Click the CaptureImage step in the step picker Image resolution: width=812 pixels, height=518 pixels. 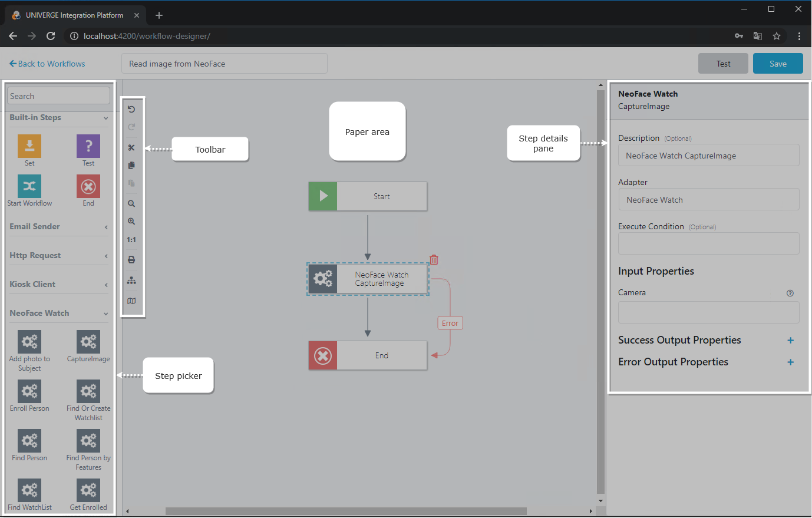tap(88, 342)
